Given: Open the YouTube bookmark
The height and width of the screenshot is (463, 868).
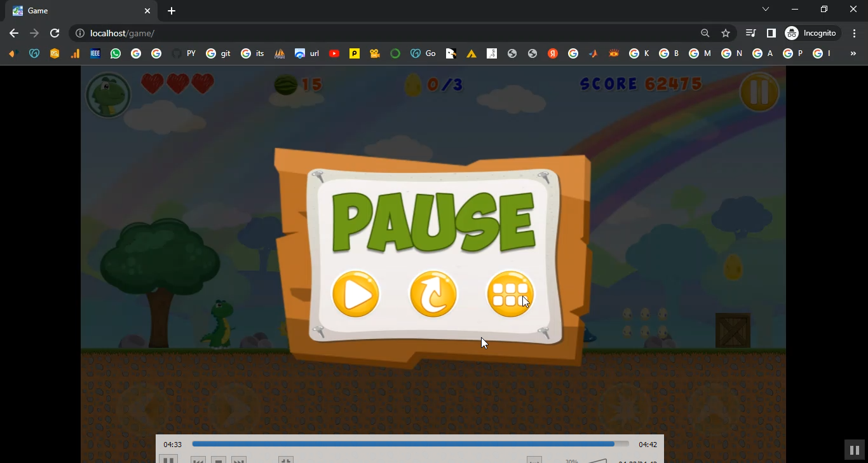Looking at the screenshot, I should [334, 53].
